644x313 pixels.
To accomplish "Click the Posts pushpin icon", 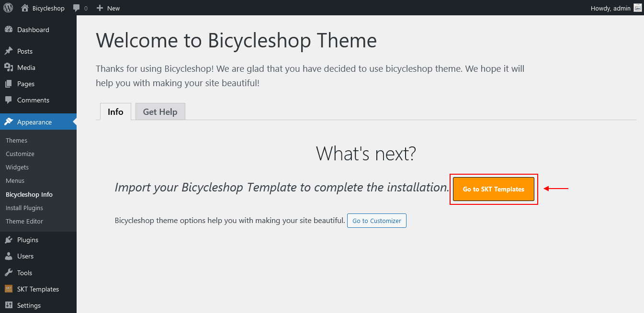I will pyautogui.click(x=9, y=51).
